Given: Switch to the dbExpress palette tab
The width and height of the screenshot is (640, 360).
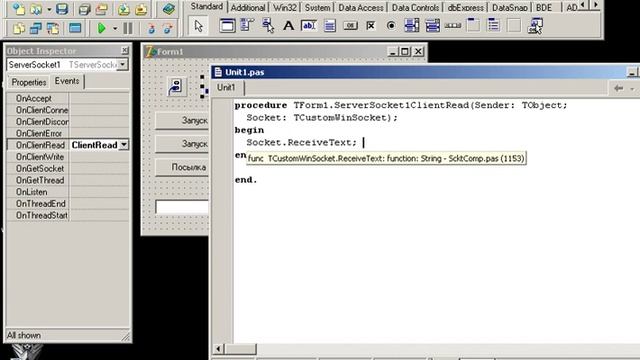Looking at the screenshot, I should coord(465,8).
